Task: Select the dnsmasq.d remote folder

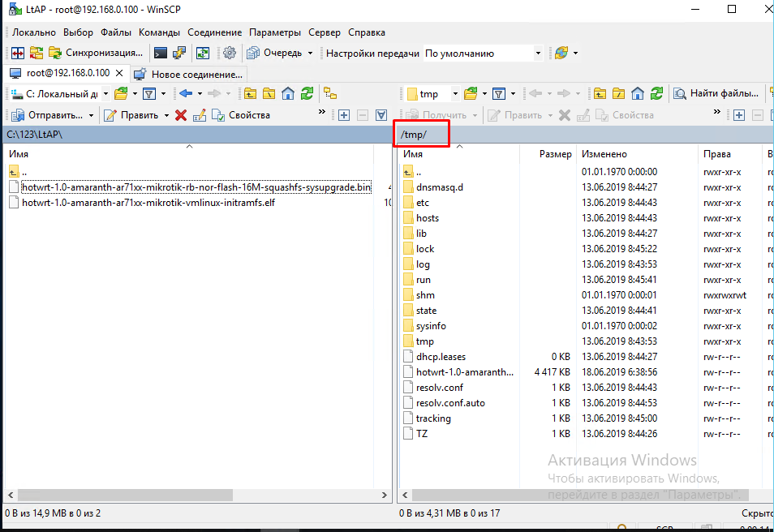Action: (x=439, y=187)
